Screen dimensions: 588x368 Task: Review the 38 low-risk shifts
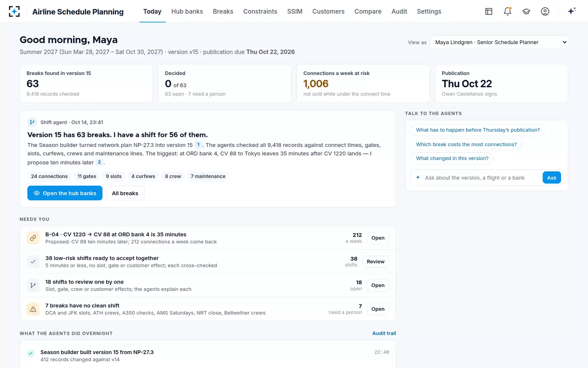[376, 262]
